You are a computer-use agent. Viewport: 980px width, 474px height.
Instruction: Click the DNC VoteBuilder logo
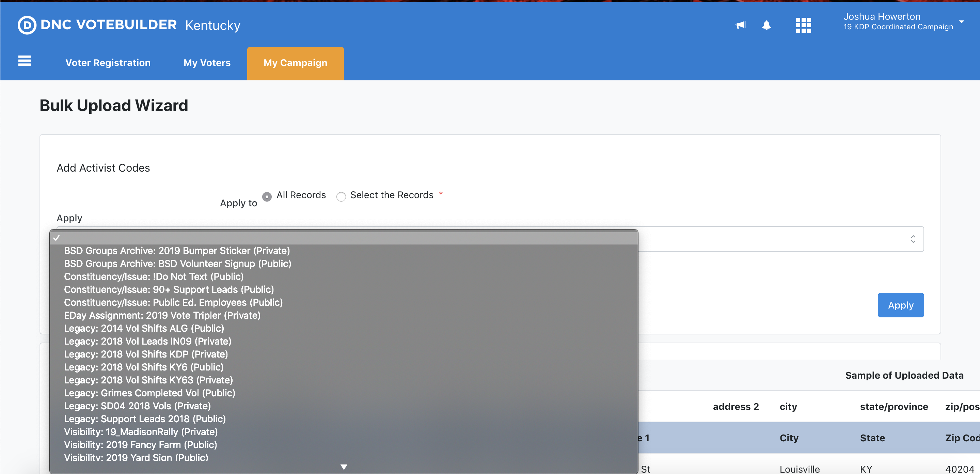(97, 25)
